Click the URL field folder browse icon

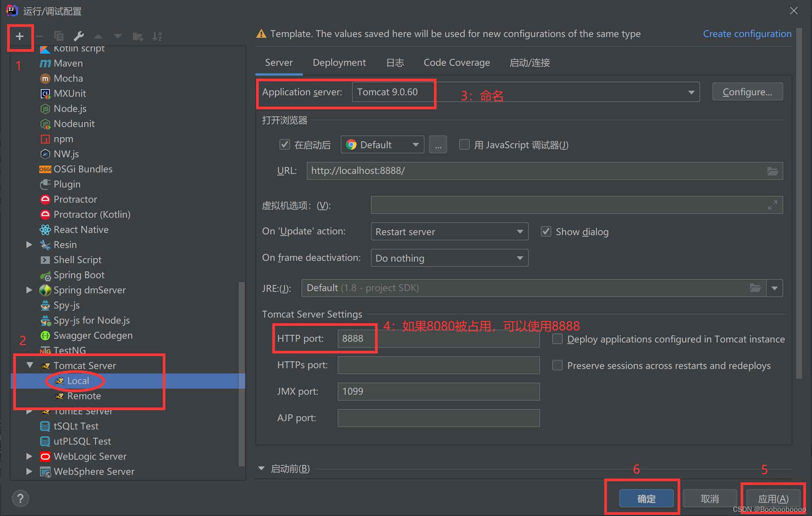pyautogui.click(x=772, y=171)
